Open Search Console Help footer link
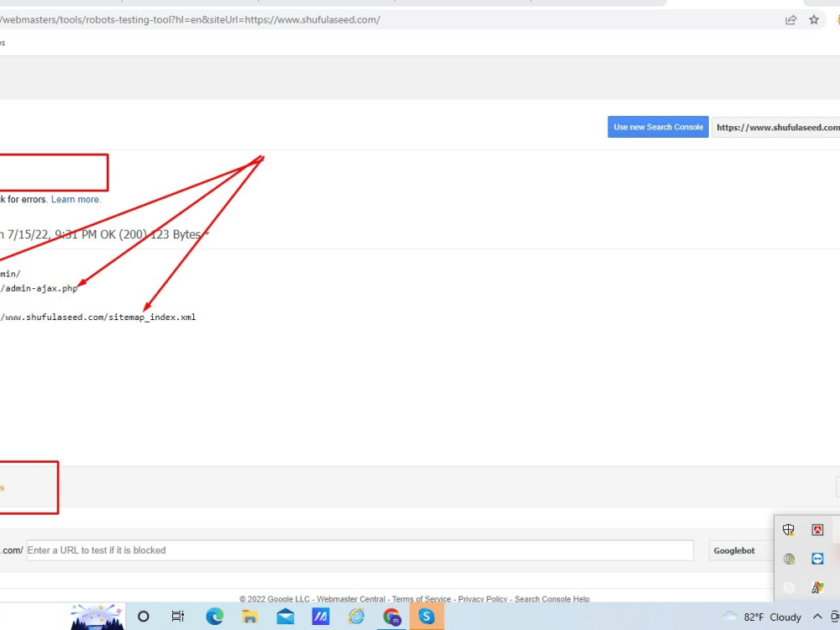Viewport: 840px width, 630px height. [x=552, y=599]
